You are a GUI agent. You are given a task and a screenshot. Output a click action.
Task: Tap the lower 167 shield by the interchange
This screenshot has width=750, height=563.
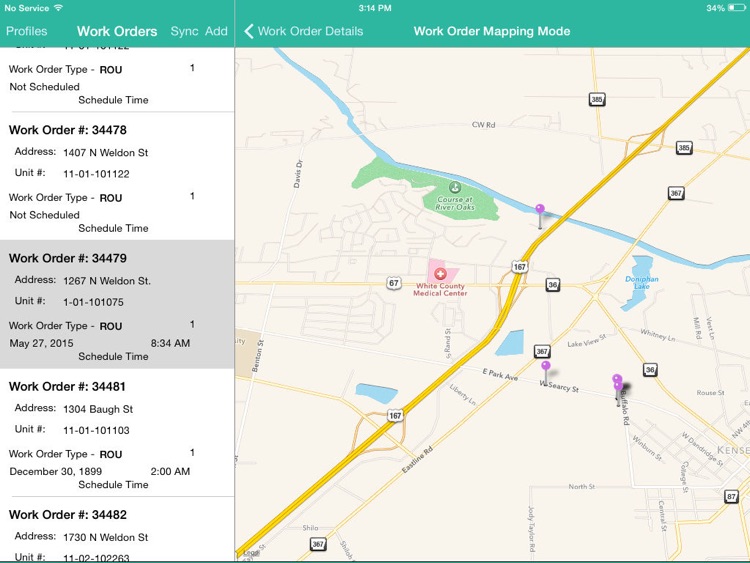395,415
